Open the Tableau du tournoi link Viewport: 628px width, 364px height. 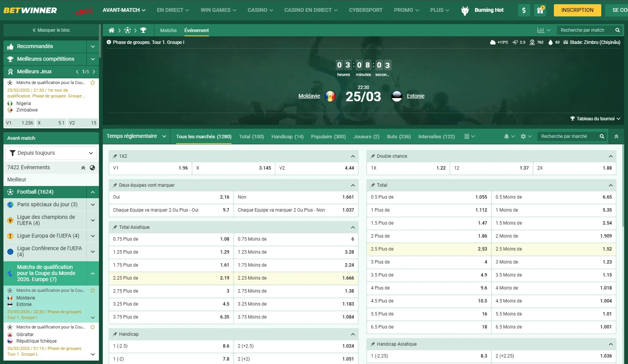[594, 118]
